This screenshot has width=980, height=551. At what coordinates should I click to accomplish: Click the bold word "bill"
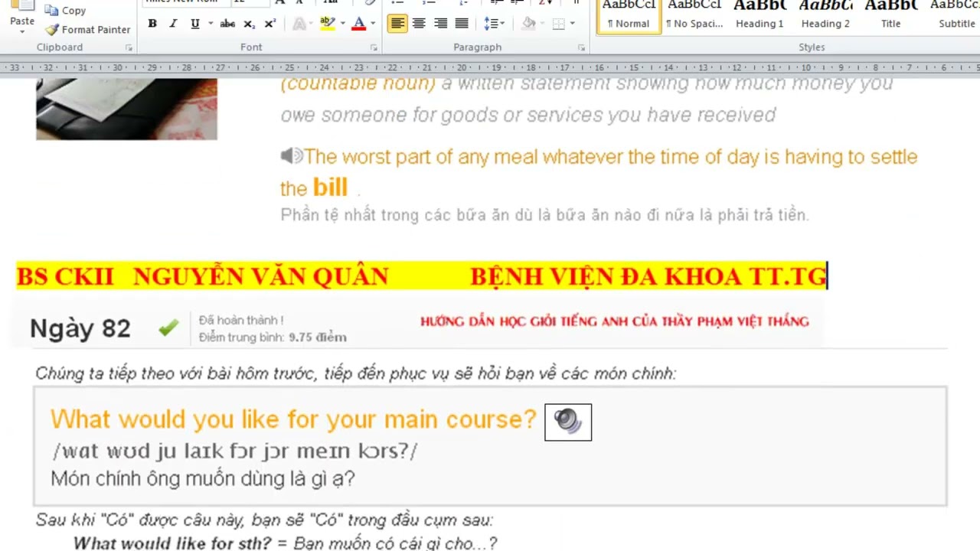click(x=330, y=187)
